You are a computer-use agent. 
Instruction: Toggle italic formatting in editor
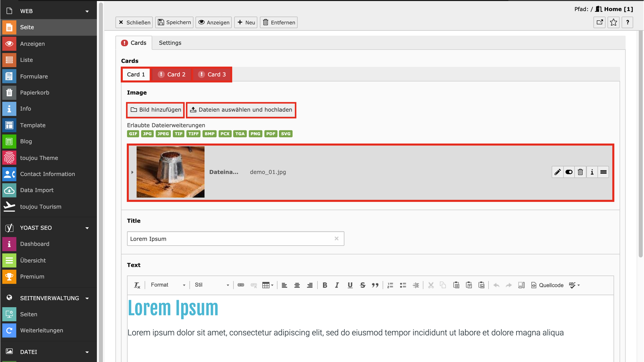(x=337, y=285)
